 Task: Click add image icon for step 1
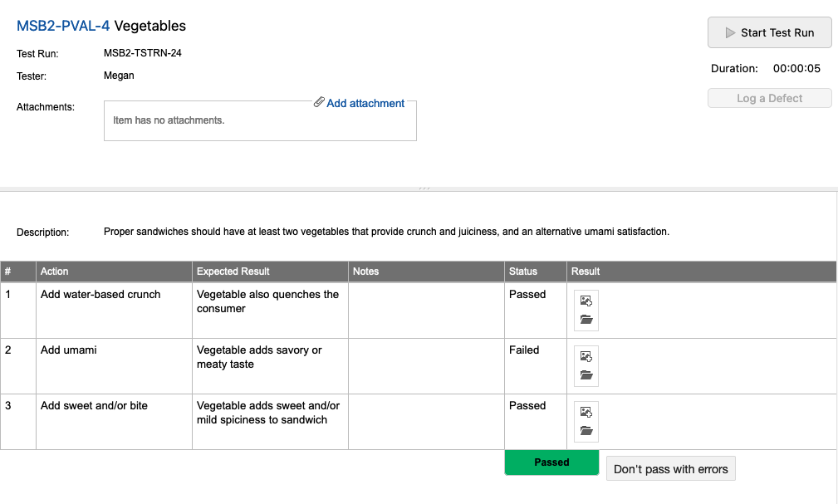586,301
